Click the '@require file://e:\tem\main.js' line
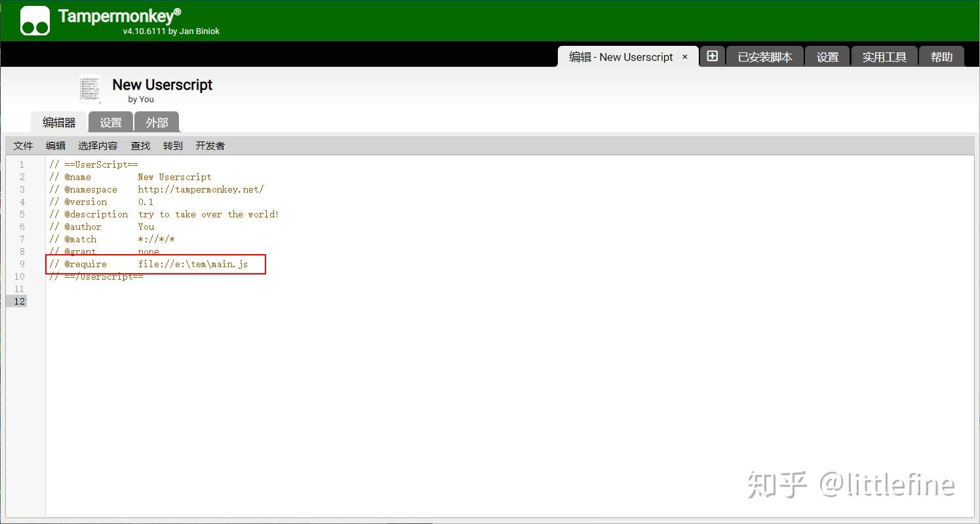This screenshot has height=524, width=980. coord(149,264)
